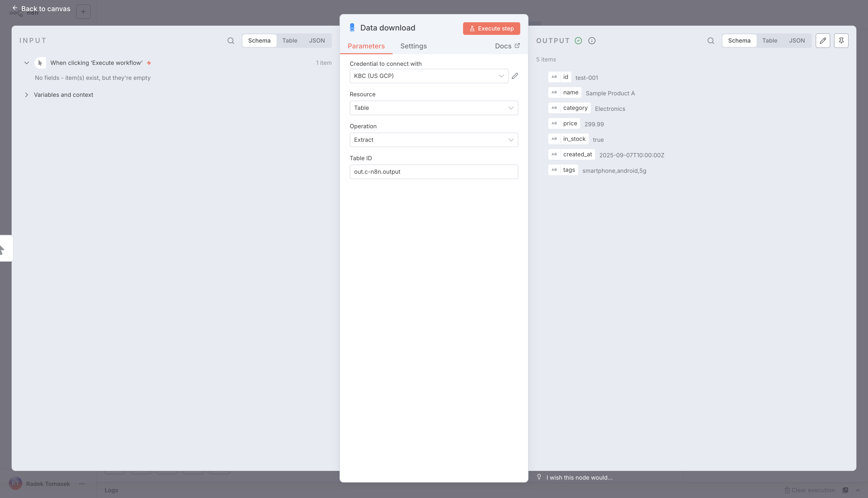The height and width of the screenshot is (498, 868).
Task: Click the add node plus icon near Back to canvas
Action: pos(83,11)
